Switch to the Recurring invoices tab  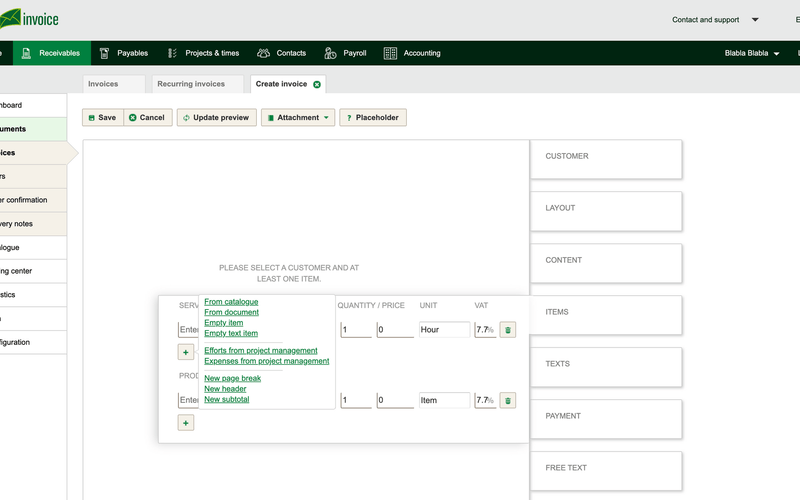coord(198,85)
